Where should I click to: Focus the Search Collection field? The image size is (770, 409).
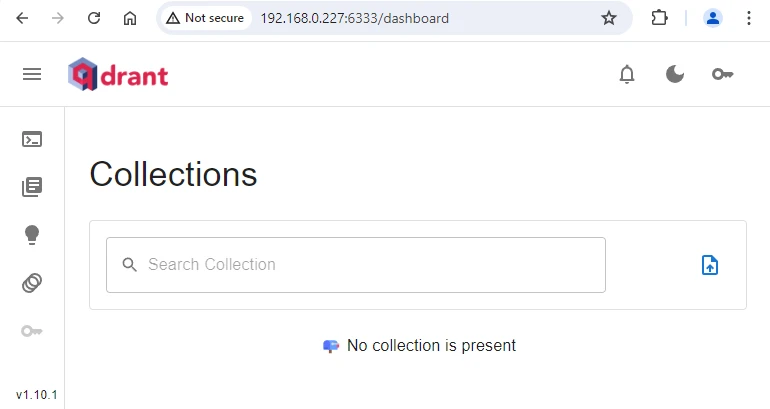pyautogui.click(x=370, y=265)
